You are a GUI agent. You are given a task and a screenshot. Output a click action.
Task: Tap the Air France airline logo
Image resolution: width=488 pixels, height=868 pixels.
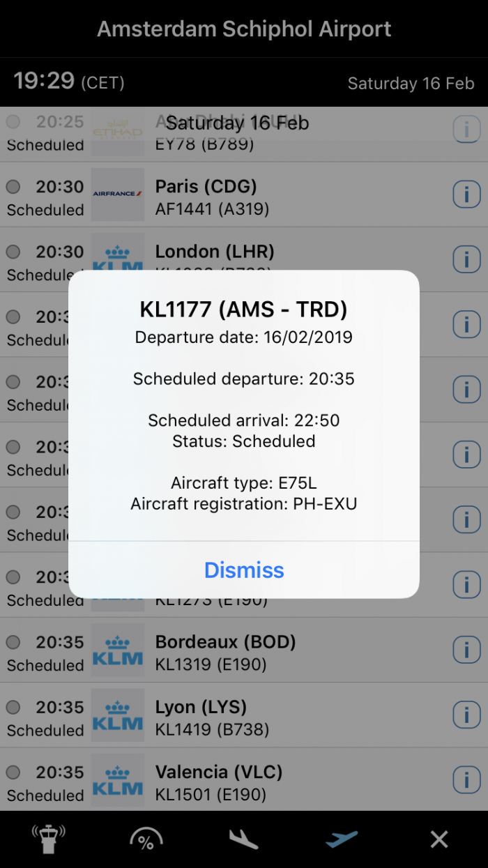[x=117, y=195]
